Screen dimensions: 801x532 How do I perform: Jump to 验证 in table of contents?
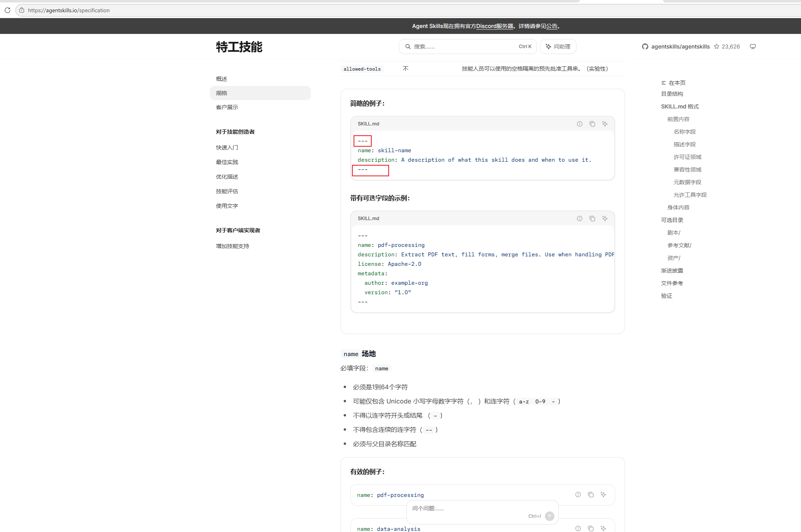666,296
